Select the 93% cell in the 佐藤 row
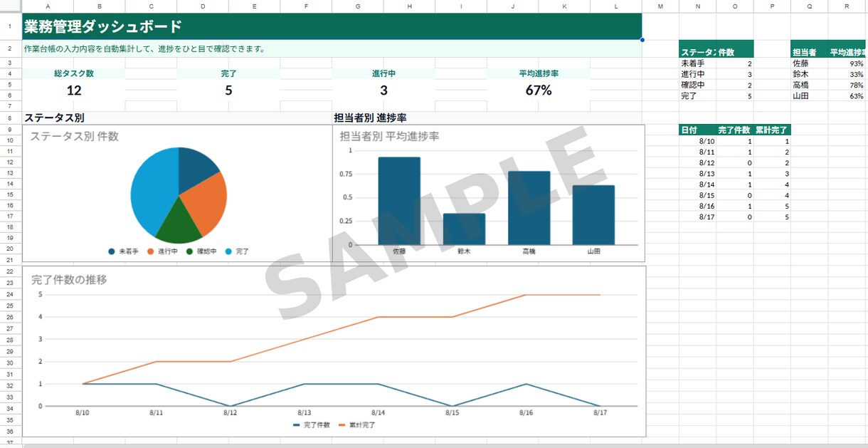The image size is (868, 448). (x=847, y=63)
